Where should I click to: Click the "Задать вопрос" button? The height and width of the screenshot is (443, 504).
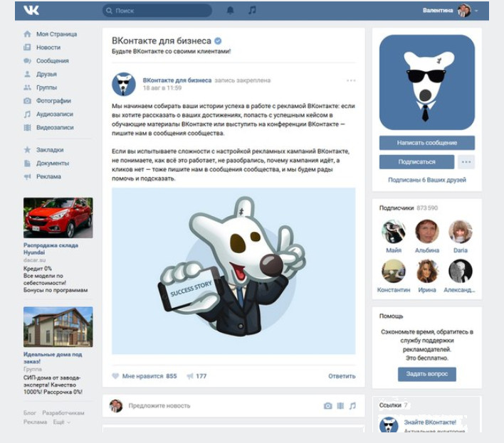coord(427,374)
